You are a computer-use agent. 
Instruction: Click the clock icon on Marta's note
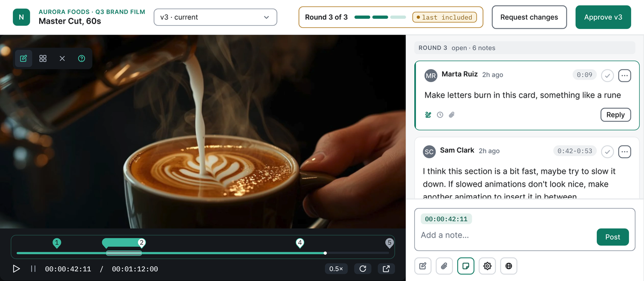click(x=440, y=115)
